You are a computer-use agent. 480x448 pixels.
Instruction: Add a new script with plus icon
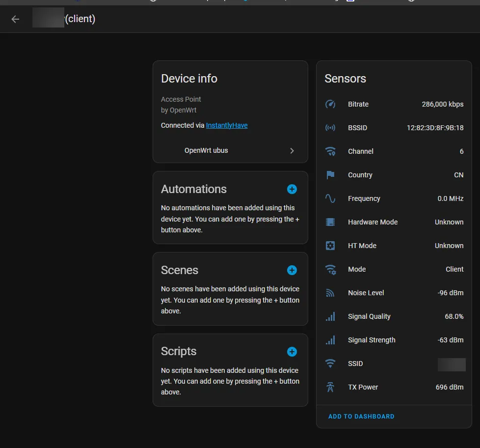(x=292, y=352)
